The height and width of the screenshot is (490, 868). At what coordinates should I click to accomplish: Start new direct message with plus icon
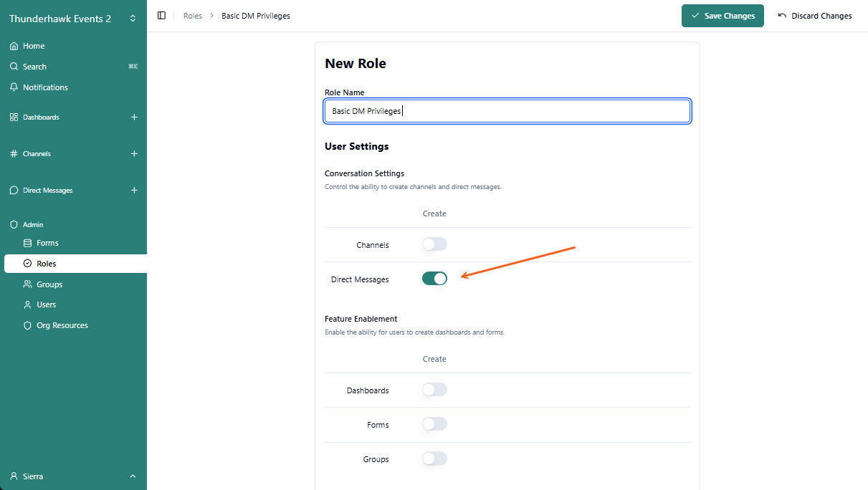[x=134, y=191]
